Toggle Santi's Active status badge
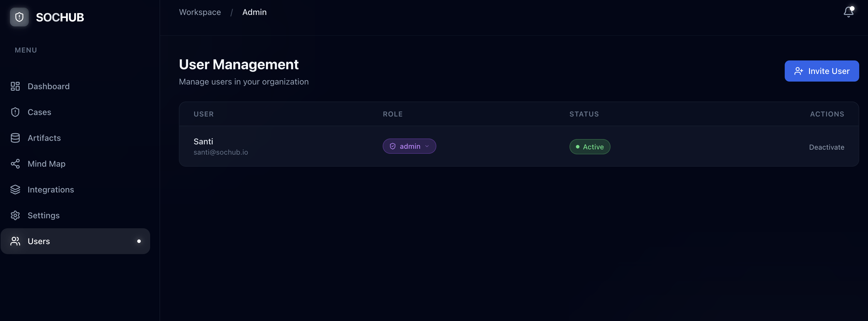The height and width of the screenshot is (321, 868). click(x=590, y=147)
